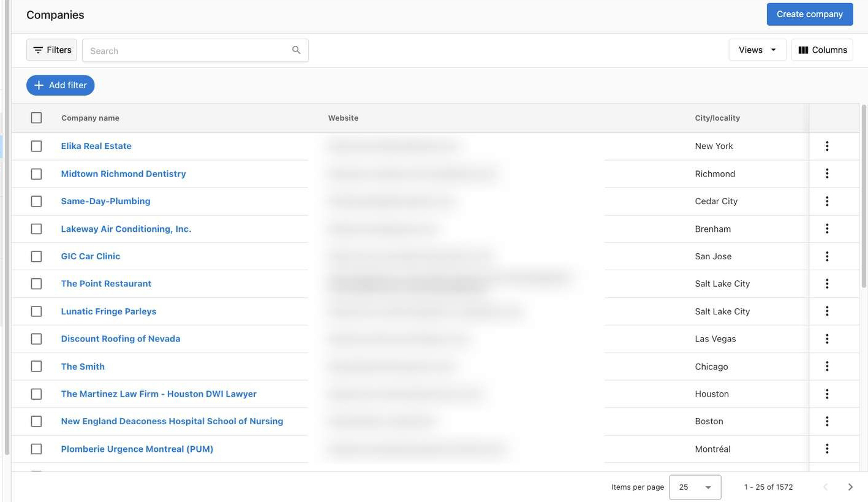Check Lakeway Air Conditioning, Inc. row
Screen dimensions: 868x502
pos(36,229)
